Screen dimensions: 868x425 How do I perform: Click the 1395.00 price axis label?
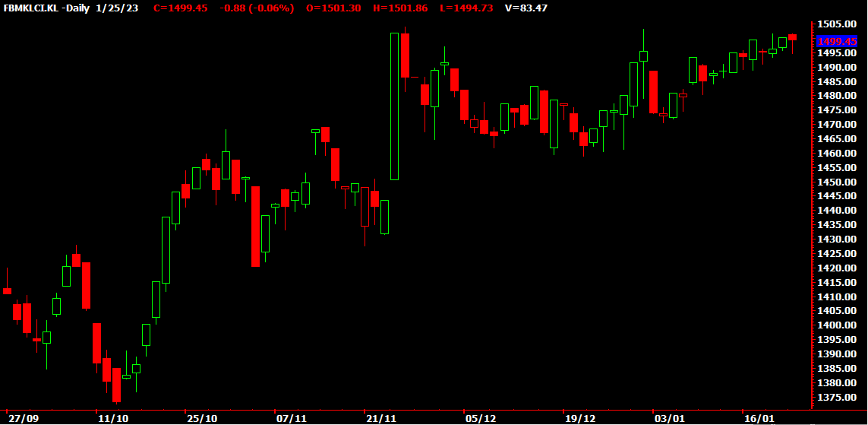pyautogui.click(x=838, y=340)
